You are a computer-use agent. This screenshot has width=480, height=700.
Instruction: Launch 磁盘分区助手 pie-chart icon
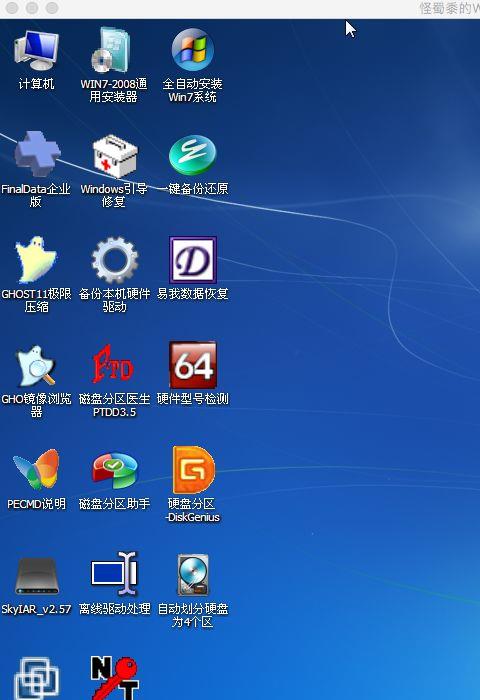click(115, 470)
